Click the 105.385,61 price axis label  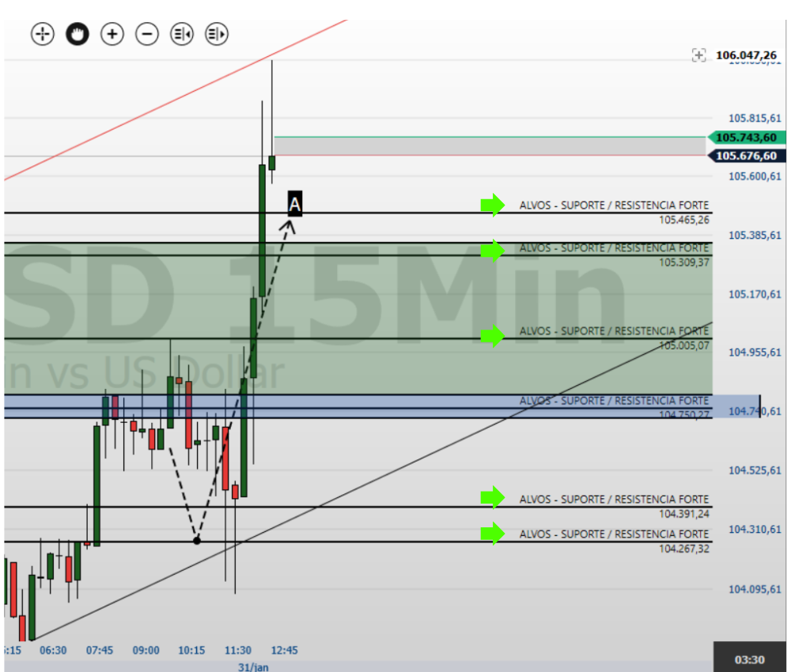[x=755, y=236]
